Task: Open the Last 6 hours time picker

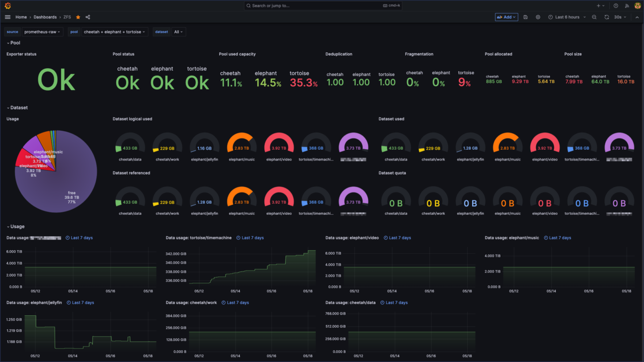Action: pos(567,17)
